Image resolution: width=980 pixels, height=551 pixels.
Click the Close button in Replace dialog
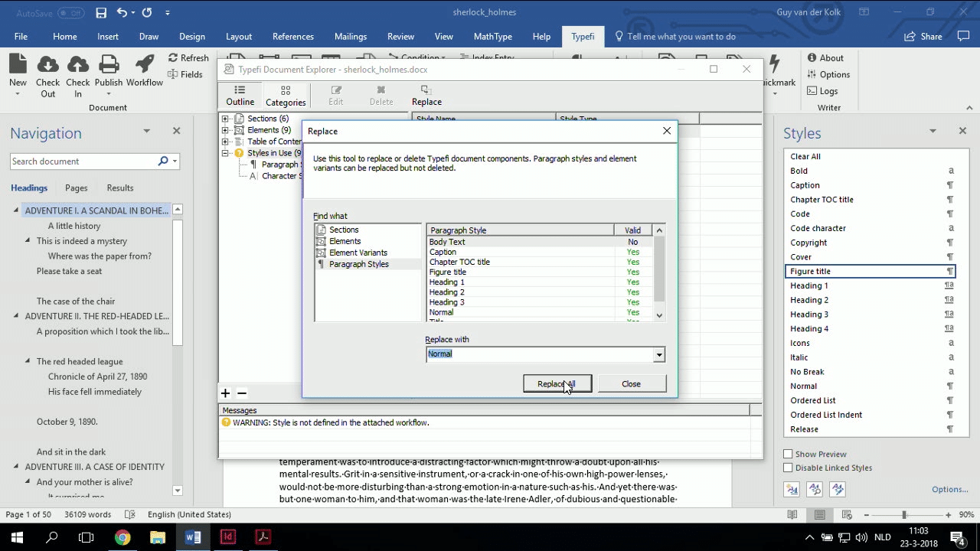(631, 384)
